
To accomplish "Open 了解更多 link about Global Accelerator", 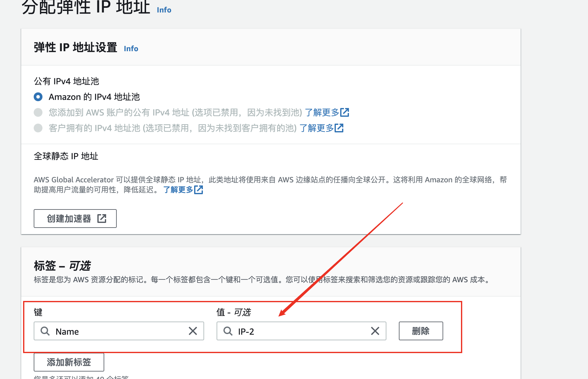I will coord(183,189).
